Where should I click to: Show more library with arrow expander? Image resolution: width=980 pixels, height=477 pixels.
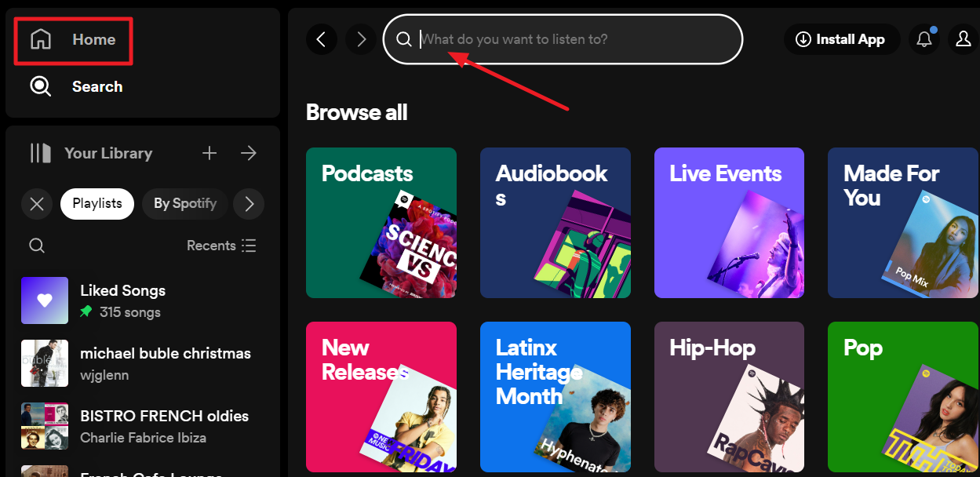tap(249, 153)
